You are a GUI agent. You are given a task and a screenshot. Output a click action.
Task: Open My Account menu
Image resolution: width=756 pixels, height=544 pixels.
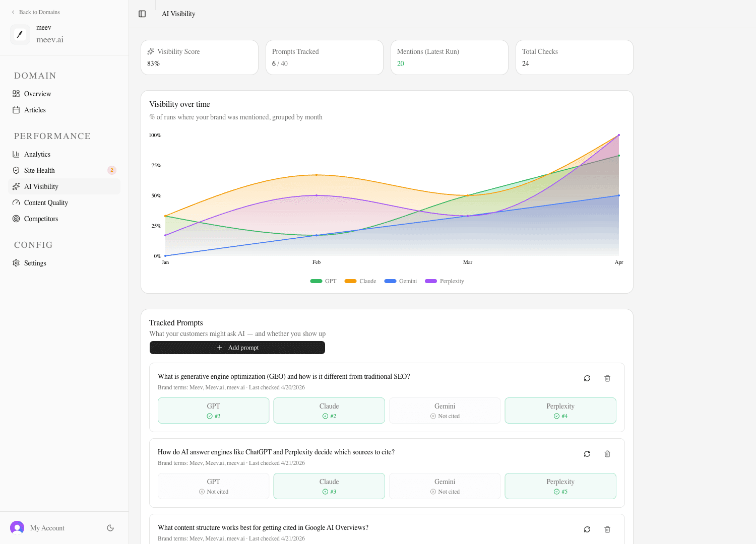47,528
